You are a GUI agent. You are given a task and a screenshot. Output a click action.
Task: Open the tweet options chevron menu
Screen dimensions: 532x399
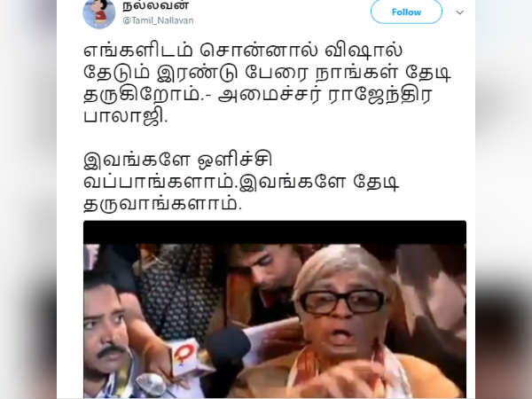coord(459,12)
